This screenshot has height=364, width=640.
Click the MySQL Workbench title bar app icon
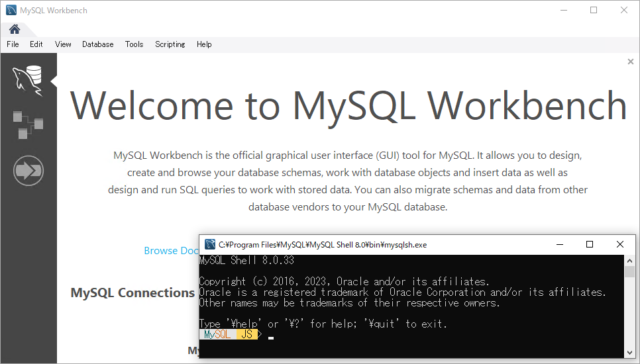click(11, 10)
